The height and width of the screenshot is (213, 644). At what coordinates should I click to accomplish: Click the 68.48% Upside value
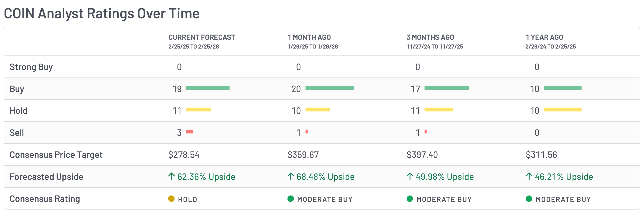point(325,177)
